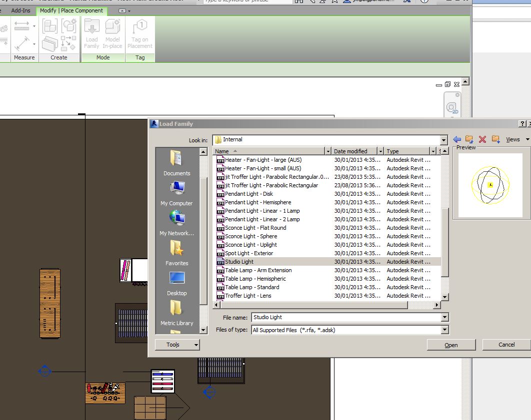Select Troffer Light - Lens file
The width and height of the screenshot is (531, 420).
[x=248, y=295]
